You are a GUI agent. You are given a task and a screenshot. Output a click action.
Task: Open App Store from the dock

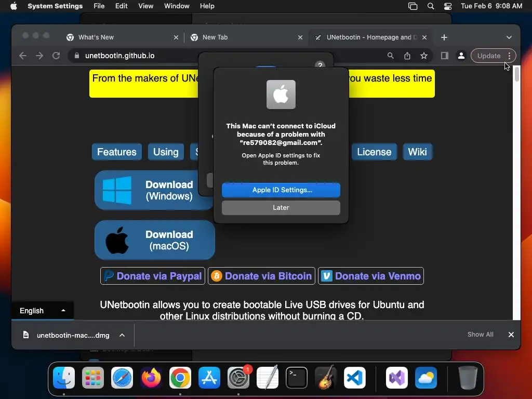click(209, 378)
